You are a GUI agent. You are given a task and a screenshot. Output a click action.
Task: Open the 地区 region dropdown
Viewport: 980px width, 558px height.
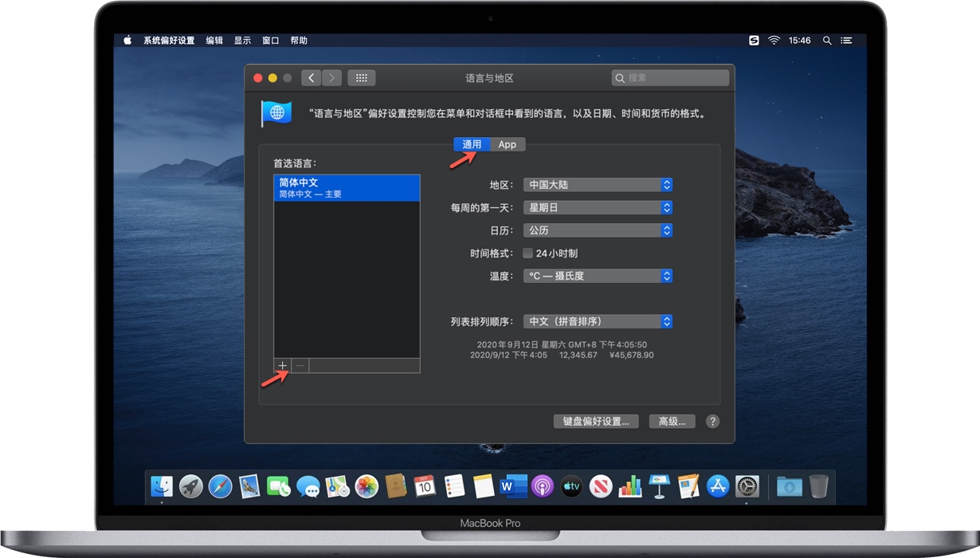[x=598, y=184]
